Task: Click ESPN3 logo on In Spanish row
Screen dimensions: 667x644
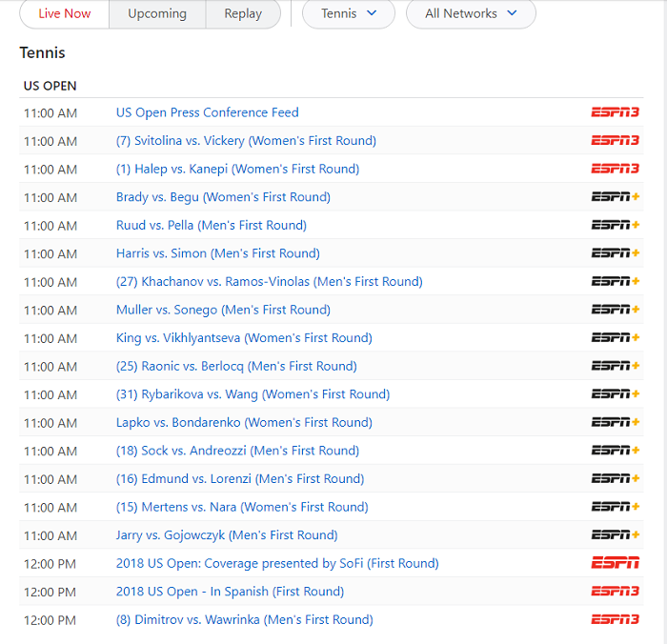Action: click(616, 592)
